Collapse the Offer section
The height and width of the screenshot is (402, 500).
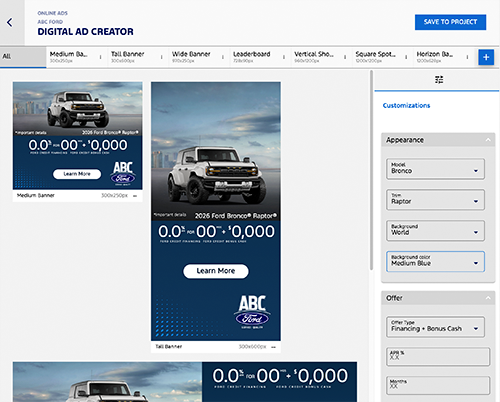point(488,298)
